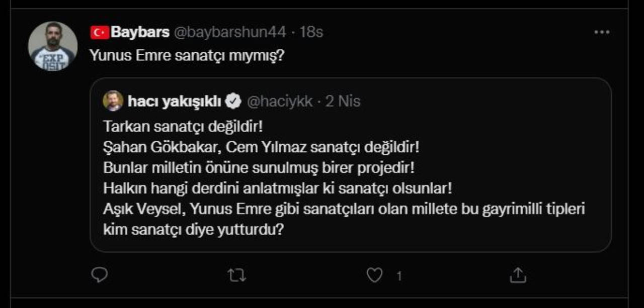Share the tweet via share icon
Image resolution: width=644 pixels, height=308 pixels.
pos(518,275)
